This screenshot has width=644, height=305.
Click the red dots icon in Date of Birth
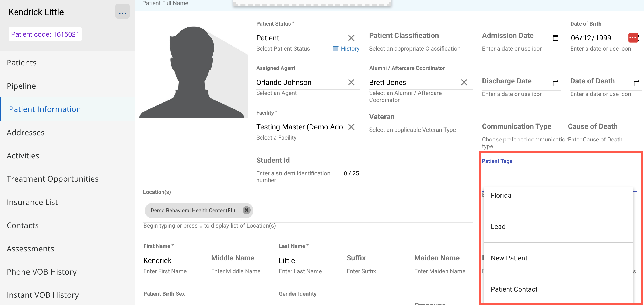pos(633,38)
